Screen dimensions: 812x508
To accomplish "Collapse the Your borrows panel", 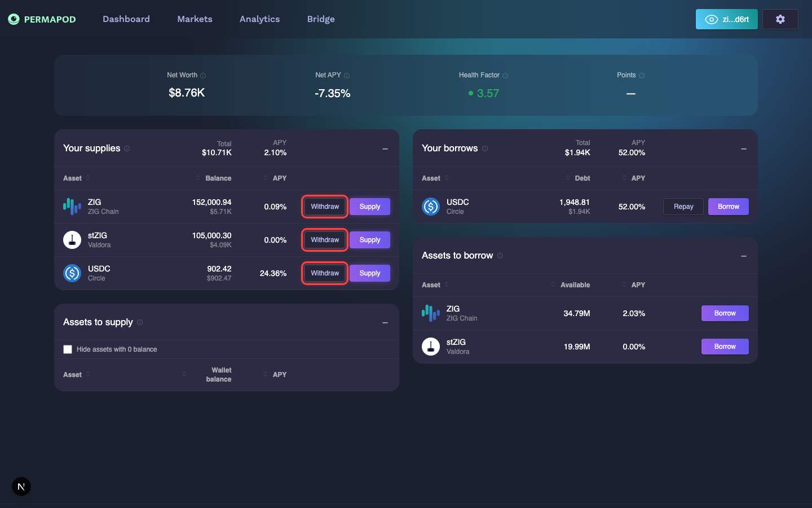I will [744, 149].
